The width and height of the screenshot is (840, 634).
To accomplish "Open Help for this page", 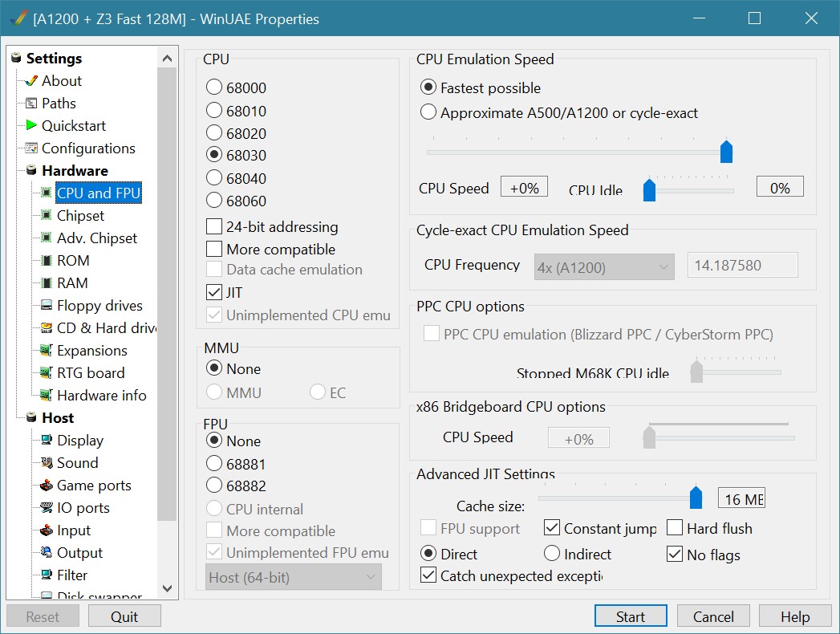I will [795, 616].
